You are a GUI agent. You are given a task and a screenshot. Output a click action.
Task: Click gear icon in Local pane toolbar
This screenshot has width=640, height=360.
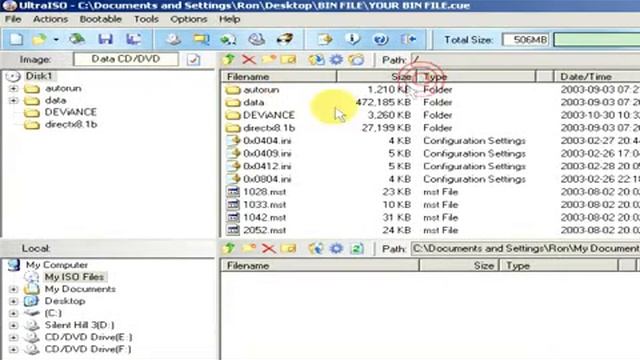[336, 248]
